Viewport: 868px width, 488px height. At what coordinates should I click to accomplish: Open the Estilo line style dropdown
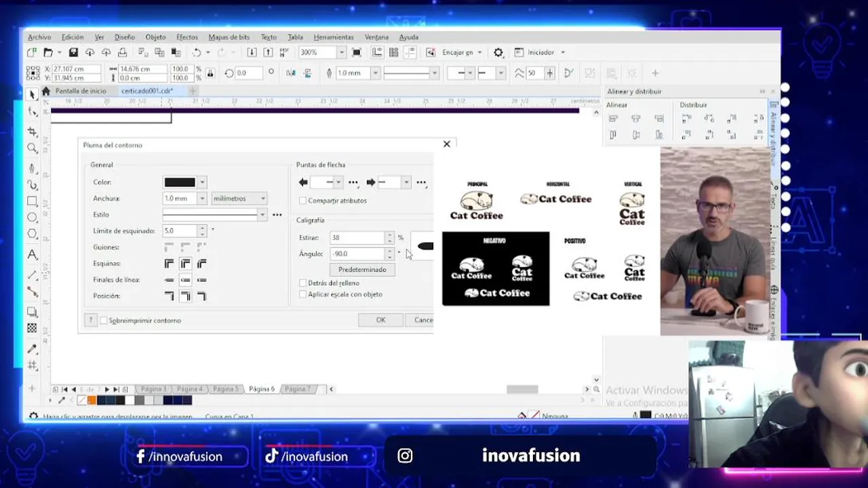pyautogui.click(x=262, y=215)
